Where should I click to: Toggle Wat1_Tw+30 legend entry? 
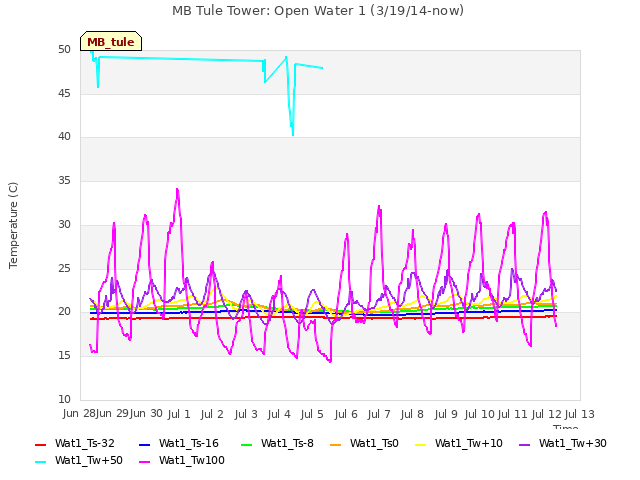tap(562, 443)
